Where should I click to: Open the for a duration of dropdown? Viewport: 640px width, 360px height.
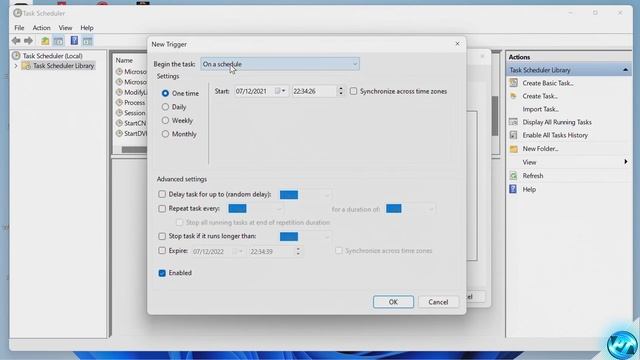(431, 209)
